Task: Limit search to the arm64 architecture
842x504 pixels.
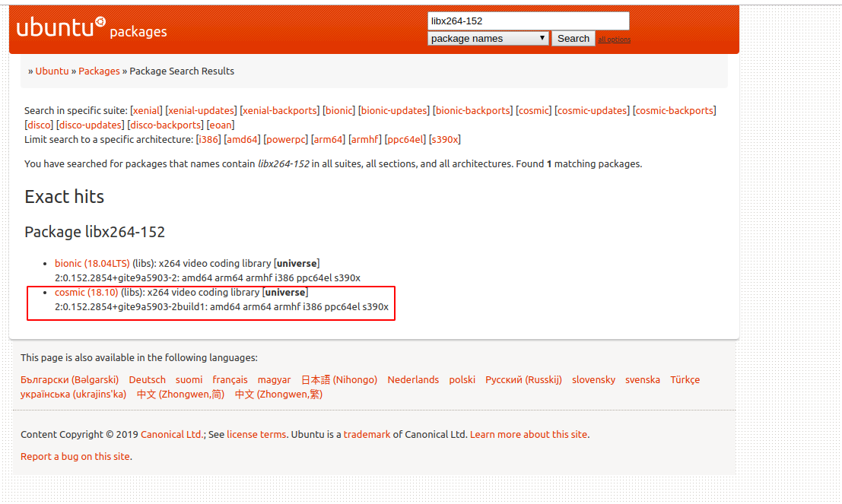Action: tap(328, 140)
